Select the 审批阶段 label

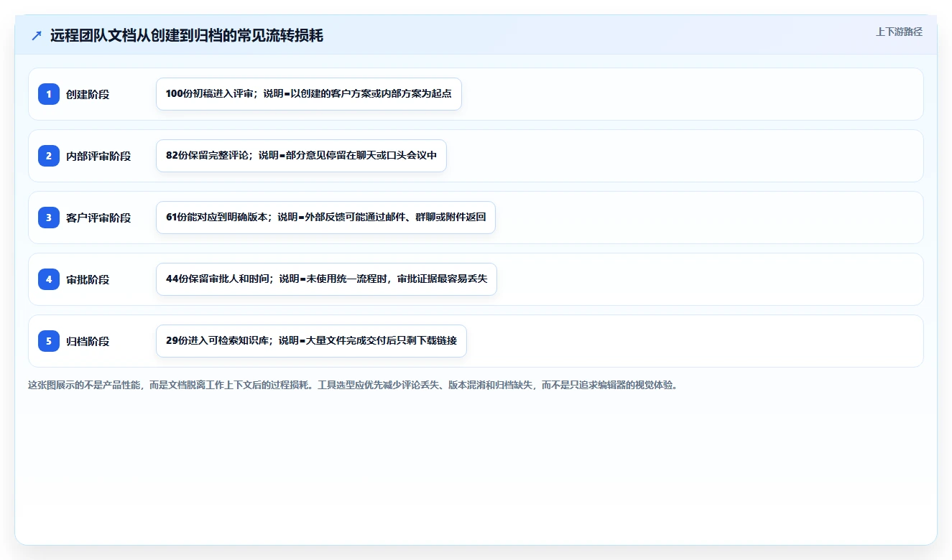coord(88,279)
